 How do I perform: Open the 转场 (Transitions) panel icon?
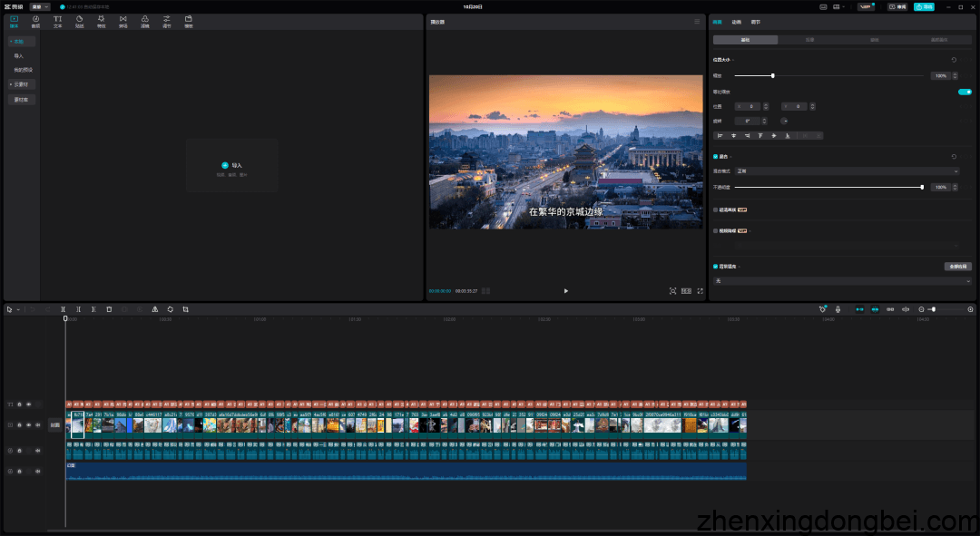(x=122, y=21)
